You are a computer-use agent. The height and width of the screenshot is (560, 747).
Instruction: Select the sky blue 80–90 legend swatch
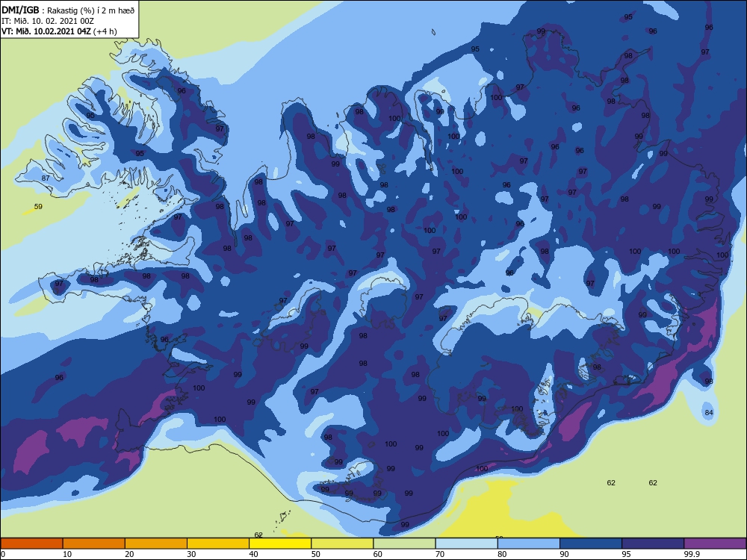click(x=529, y=544)
